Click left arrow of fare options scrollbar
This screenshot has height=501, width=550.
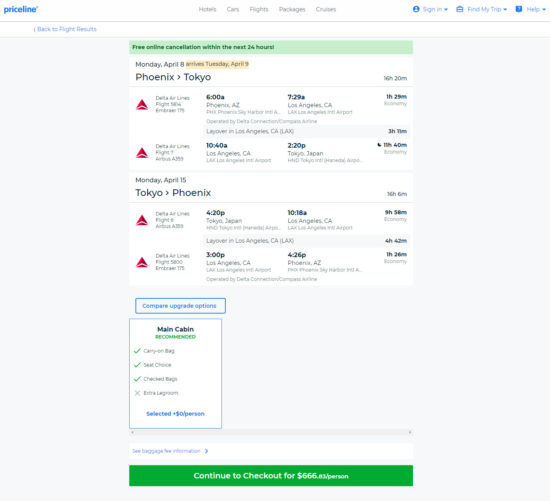click(x=132, y=432)
